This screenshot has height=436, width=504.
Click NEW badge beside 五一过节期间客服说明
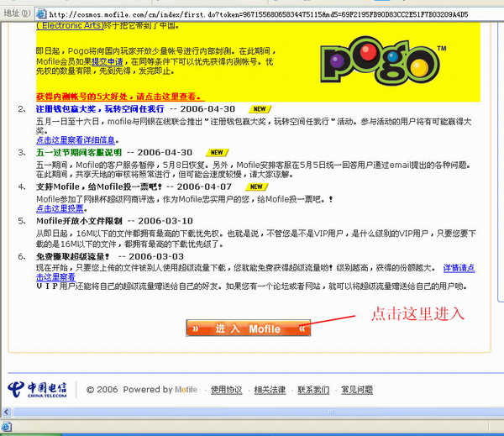click(x=217, y=152)
